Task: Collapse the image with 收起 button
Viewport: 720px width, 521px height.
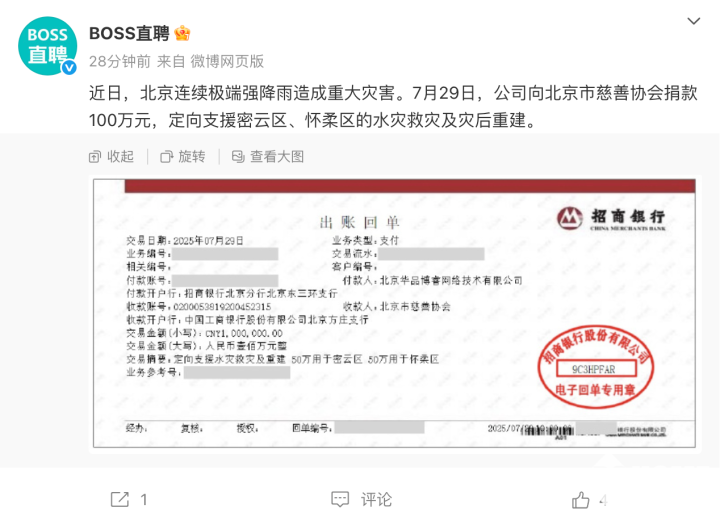Action: pos(111,157)
